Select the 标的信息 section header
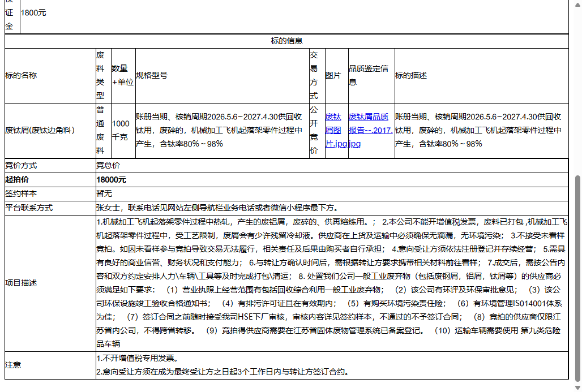Viewport: 582px width, 392px height. (286, 41)
